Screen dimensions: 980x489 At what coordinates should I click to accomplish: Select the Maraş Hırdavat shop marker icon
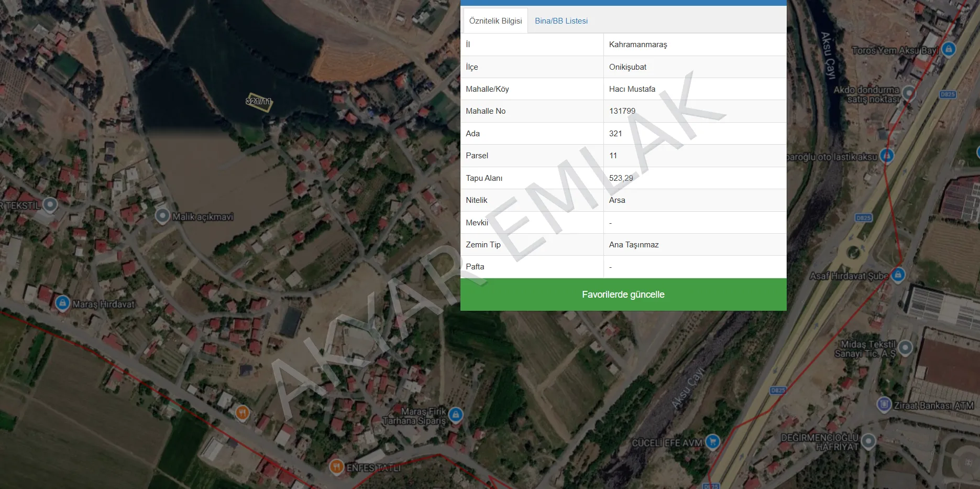tap(62, 303)
